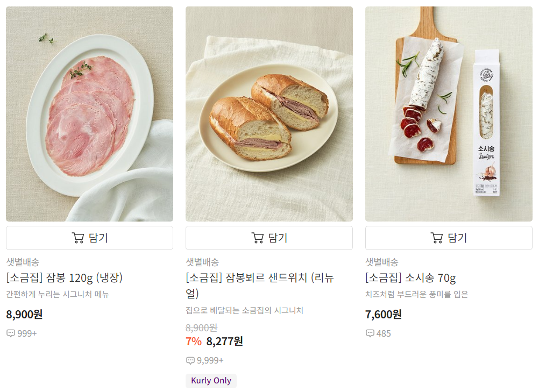Click the Kurly Only badge

point(211,381)
